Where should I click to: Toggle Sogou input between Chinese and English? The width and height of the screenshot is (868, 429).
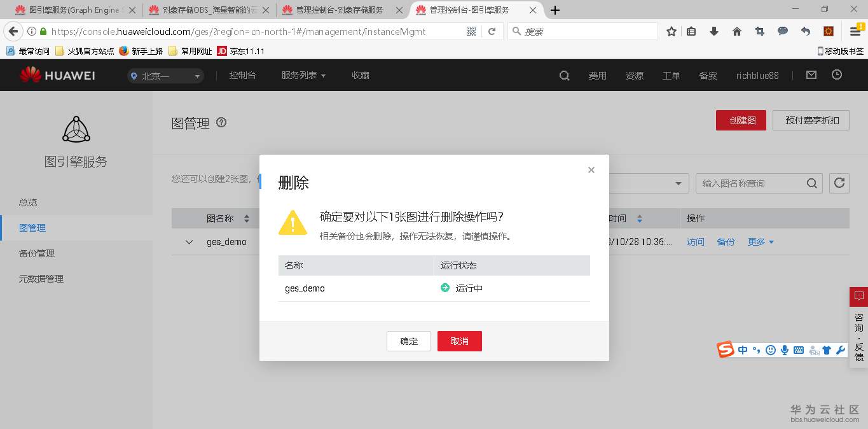(x=742, y=349)
